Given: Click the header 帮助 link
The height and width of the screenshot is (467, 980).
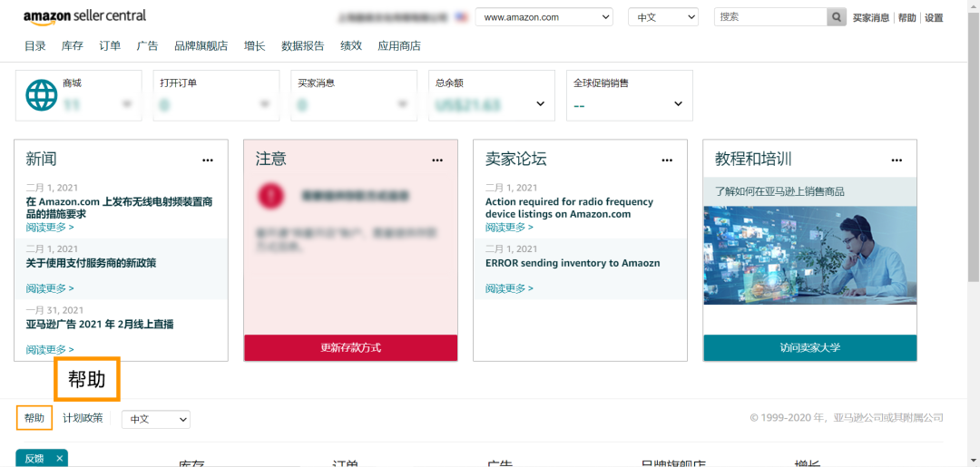Looking at the screenshot, I should [x=906, y=18].
